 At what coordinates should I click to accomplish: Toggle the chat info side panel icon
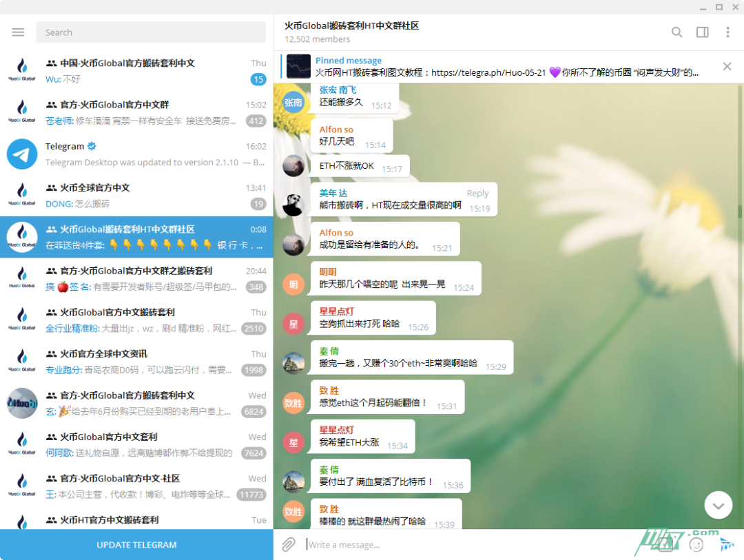[702, 32]
